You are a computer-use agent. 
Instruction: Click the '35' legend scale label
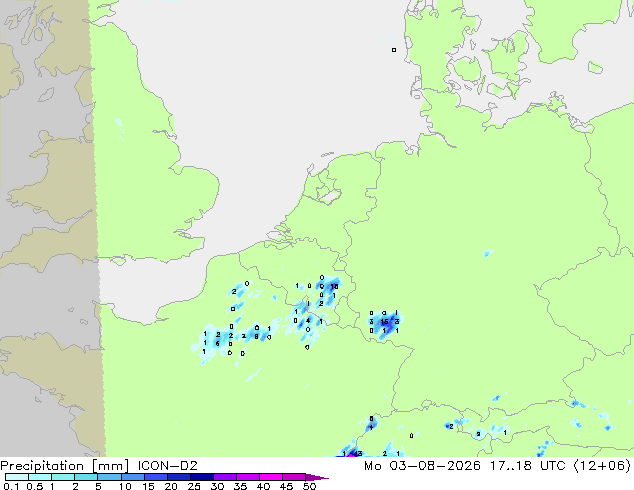240,486
